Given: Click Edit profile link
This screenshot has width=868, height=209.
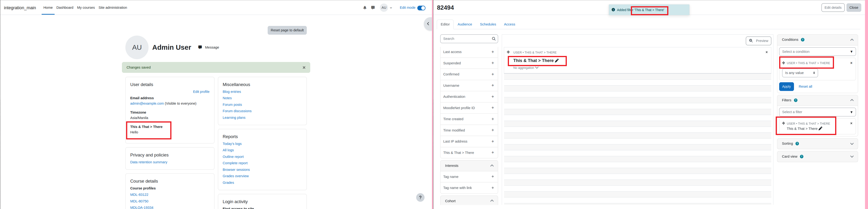Looking at the screenshot, I should pos(201,92).
